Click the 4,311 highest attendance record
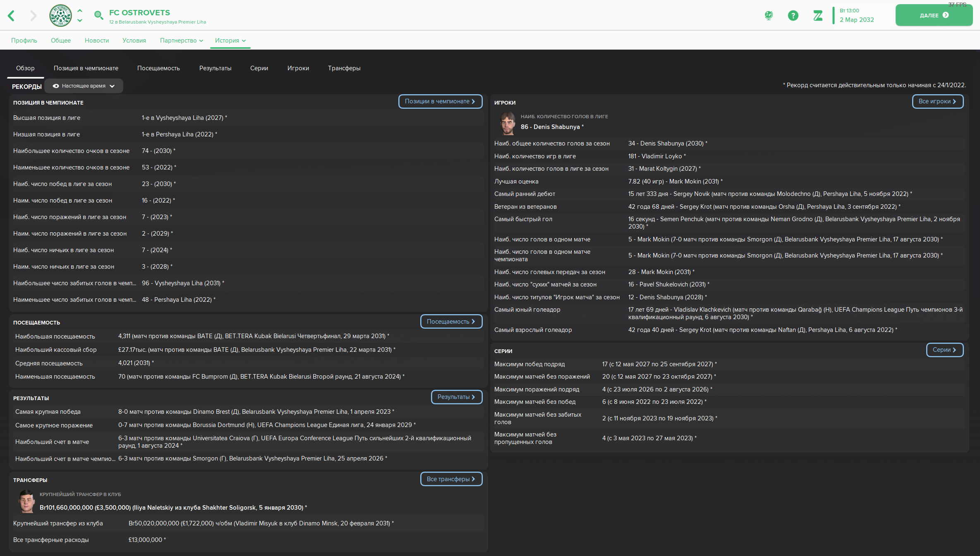 [254, 336]
